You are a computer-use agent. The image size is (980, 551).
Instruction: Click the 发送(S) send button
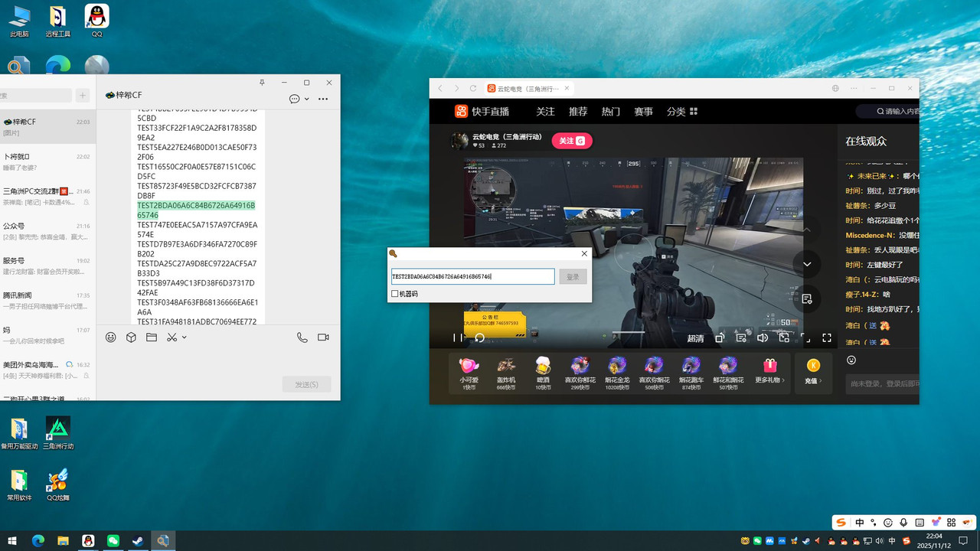click(306, 384)
